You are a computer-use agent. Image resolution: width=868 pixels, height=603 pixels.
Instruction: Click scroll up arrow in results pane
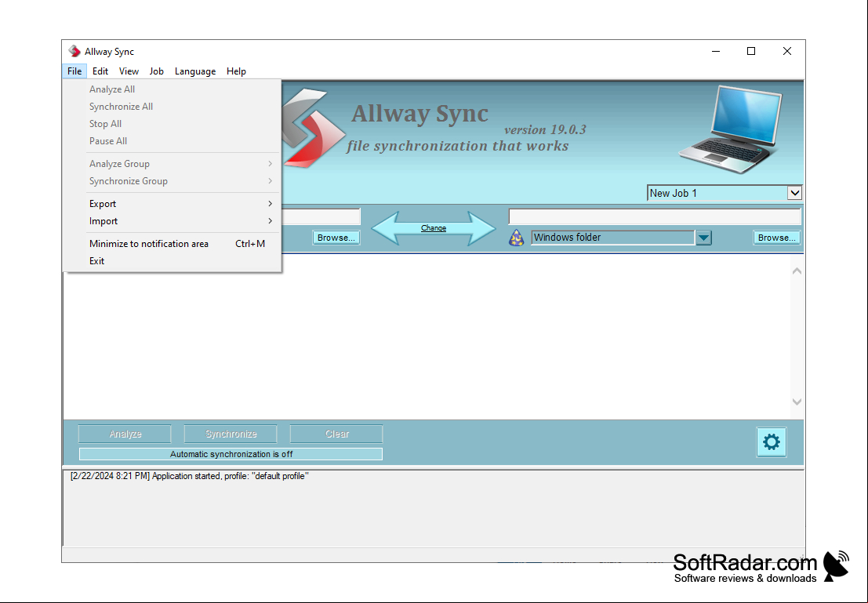pos(797,271)
